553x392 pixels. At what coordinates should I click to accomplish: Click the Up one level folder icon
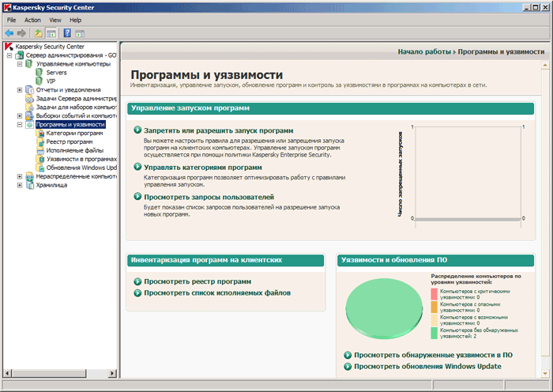(38, 33)
